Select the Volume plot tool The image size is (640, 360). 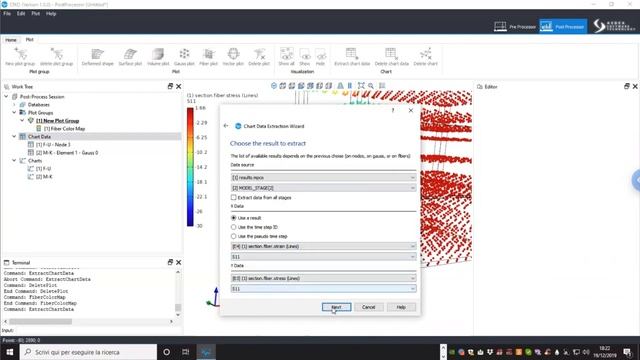[158, 56]
